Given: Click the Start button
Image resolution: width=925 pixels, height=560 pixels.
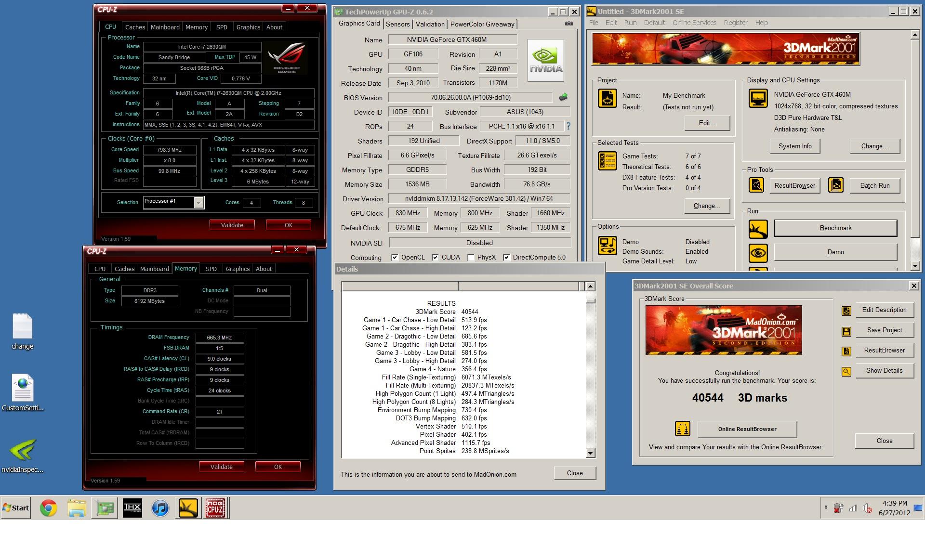Looking at the screenshot, I should (16, 508).
